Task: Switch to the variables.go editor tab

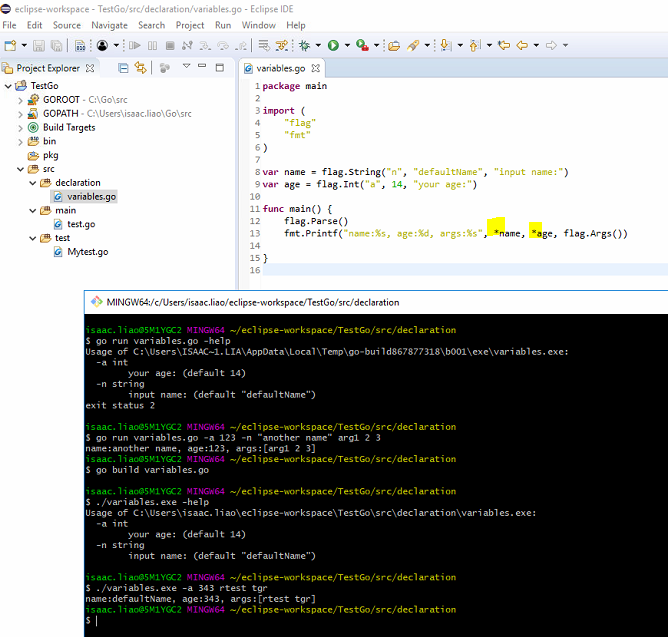Action: [279, 68]
